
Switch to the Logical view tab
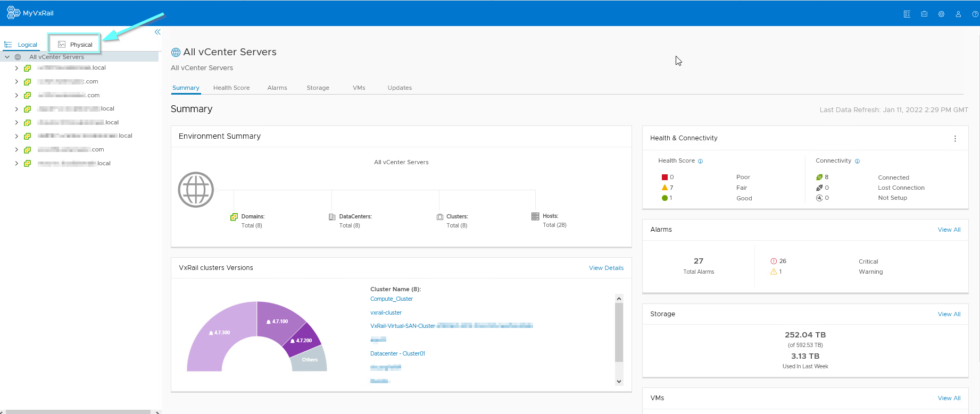click(x=21, y=45)
